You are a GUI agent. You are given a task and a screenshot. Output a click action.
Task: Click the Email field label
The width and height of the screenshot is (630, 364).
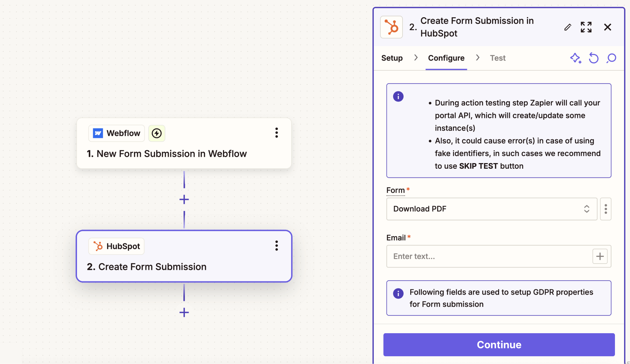point(396,238)
